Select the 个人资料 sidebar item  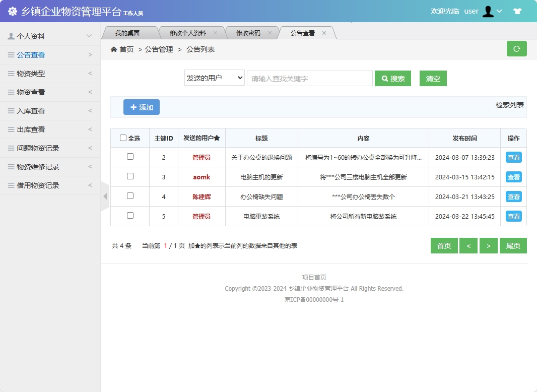[31, 36]
